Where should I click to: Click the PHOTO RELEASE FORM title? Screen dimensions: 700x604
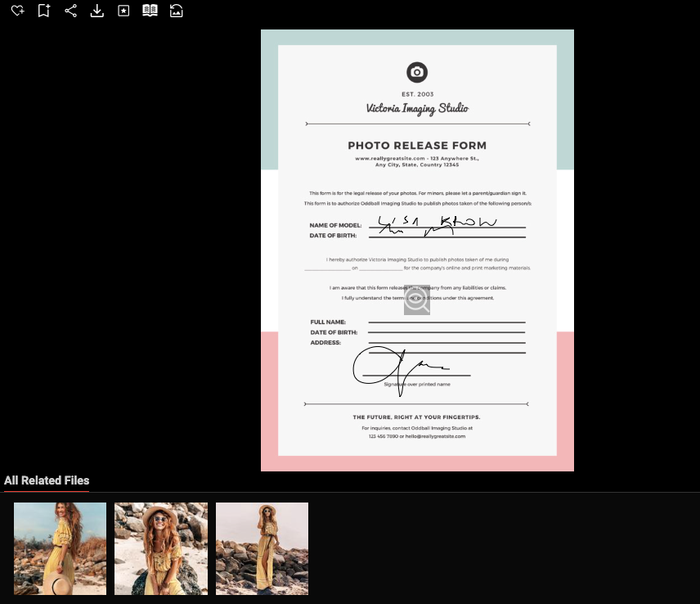click(x=417, y=145)
